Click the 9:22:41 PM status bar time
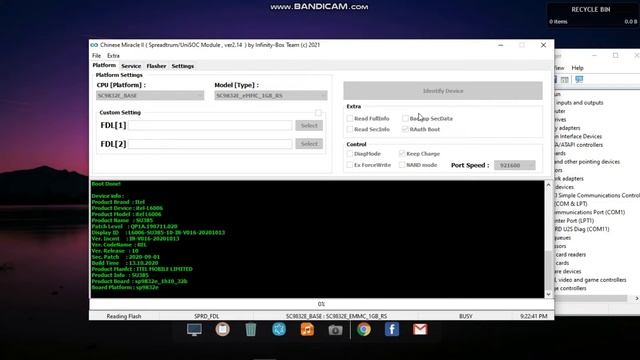Image resolution: width=640 pixels, height=360 pixels. coord(534,316)
